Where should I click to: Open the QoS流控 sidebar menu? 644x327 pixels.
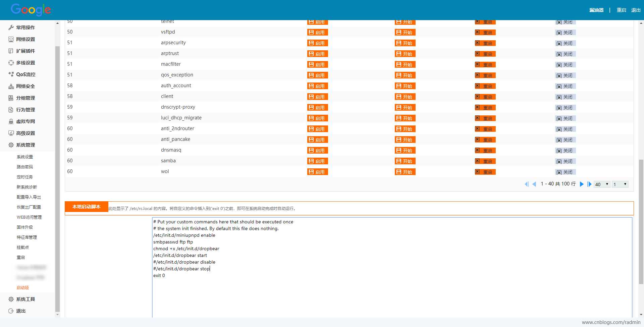25,74
